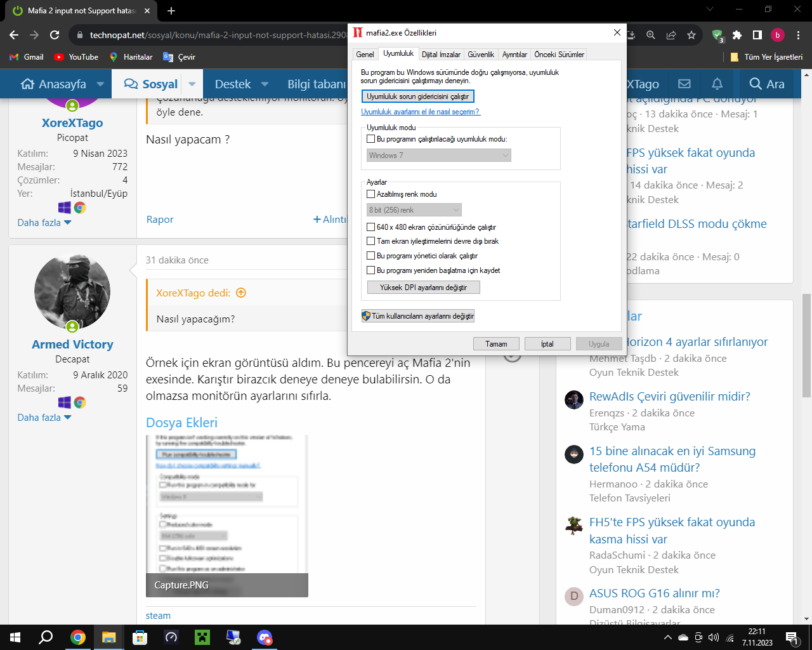The height and width of the screenshot is (650, 812).
Task: Enable 640 x 480 resolution option
Action: click(371, 227)
